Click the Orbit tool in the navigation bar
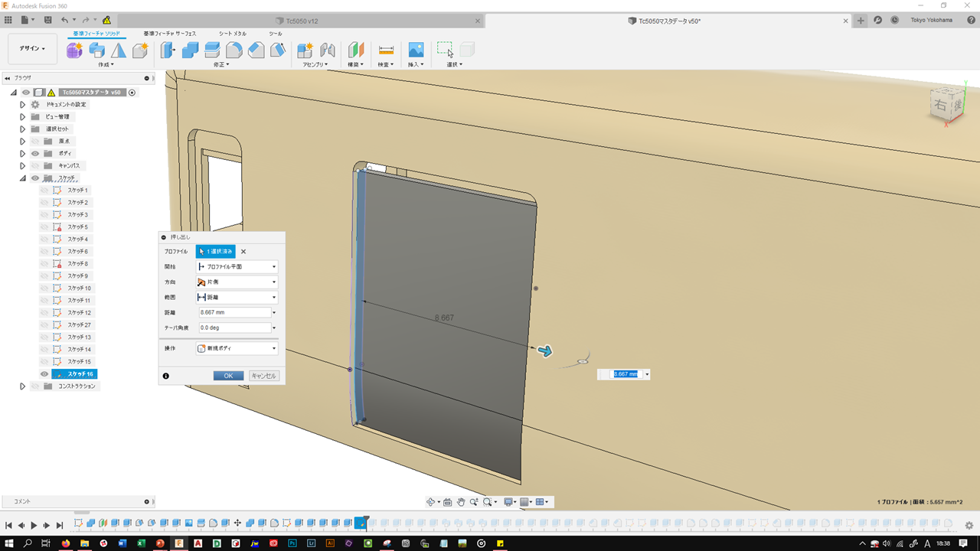 [431, 502]
